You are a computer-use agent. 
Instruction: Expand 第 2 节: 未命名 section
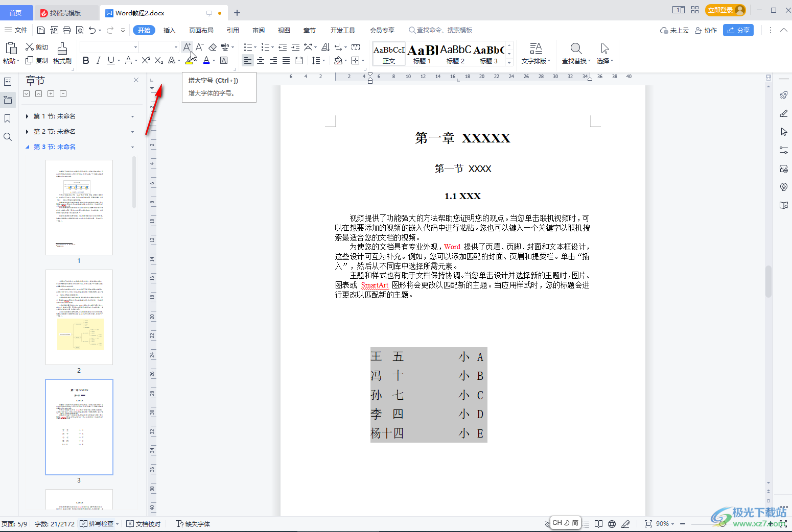pyautogui.click(x=27, y=132)
